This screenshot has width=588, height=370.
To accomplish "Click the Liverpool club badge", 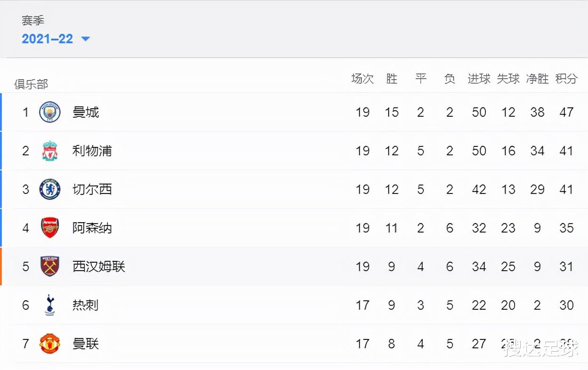I will coord(49,151).
